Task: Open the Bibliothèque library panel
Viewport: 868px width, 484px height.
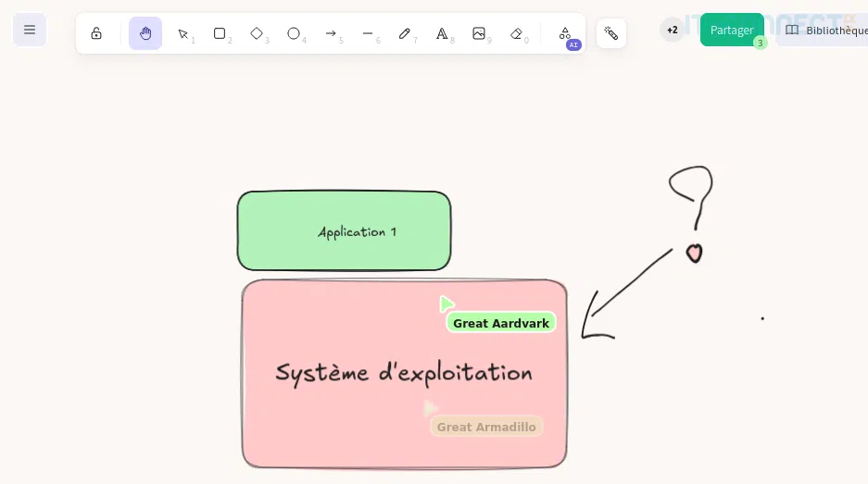Action: (824, 30)
